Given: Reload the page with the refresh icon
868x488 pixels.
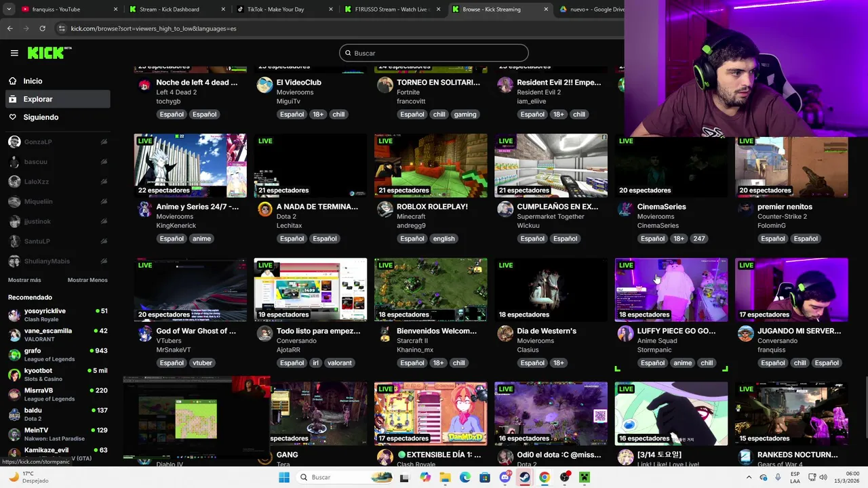Looking at the screenshot, I should (42, 28).
